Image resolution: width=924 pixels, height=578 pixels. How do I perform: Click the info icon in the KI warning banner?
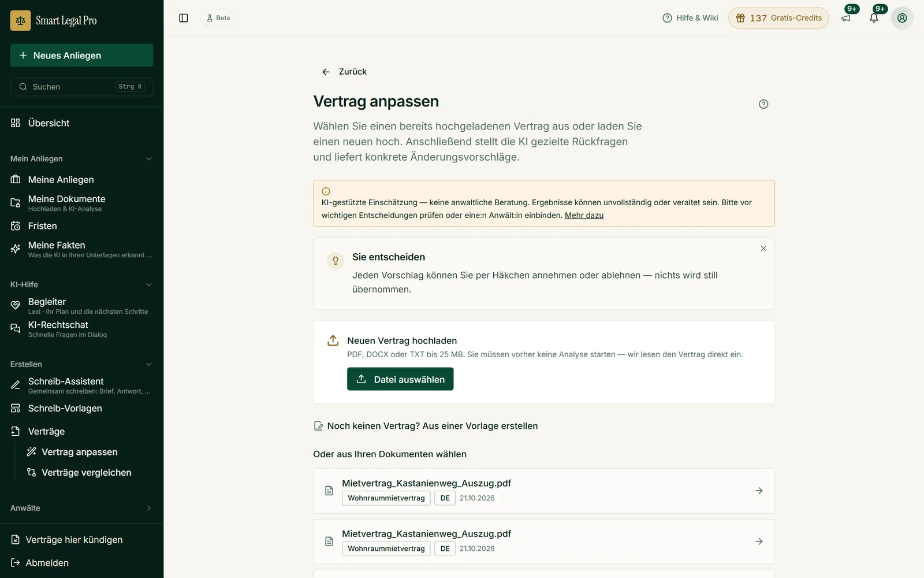(326, 191)
